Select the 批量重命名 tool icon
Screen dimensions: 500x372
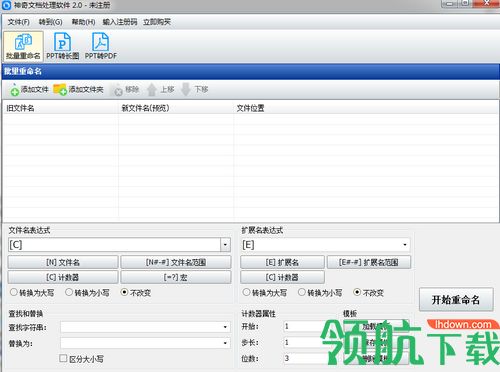[x=23, y=46]
